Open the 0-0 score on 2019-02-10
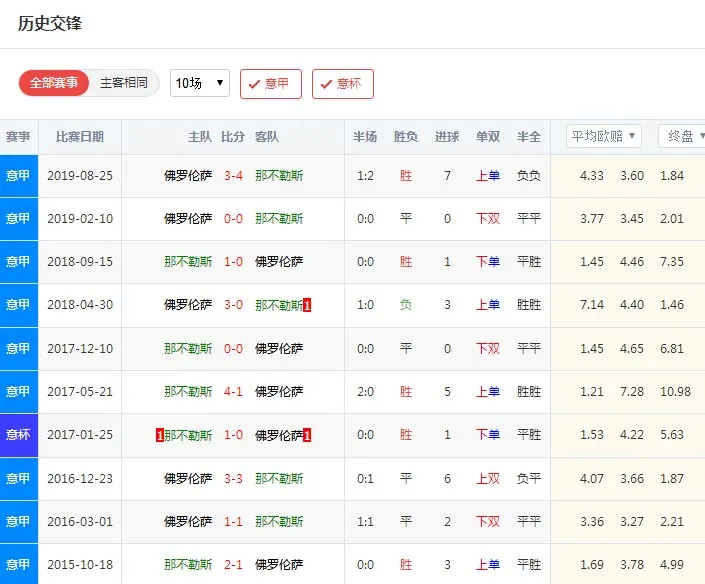This screenshot has height=584, width=705. coord(233,219)
